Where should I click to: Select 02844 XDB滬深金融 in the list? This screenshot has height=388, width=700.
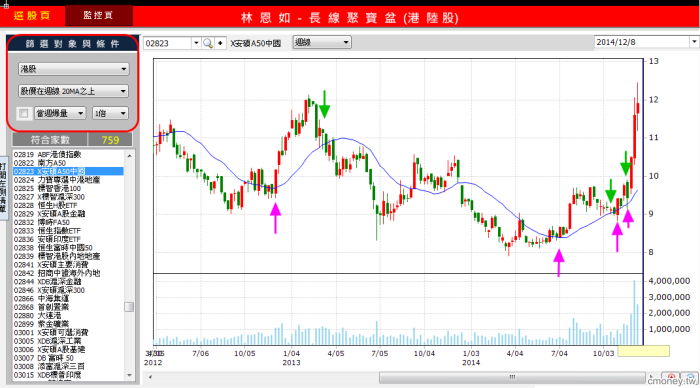(x=68, y=282)
